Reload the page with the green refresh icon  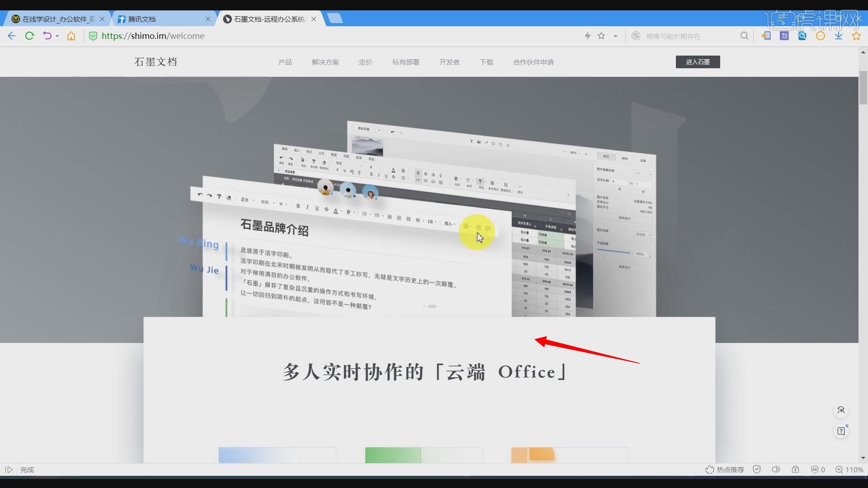pyautogui.click(x=29, y=36)
